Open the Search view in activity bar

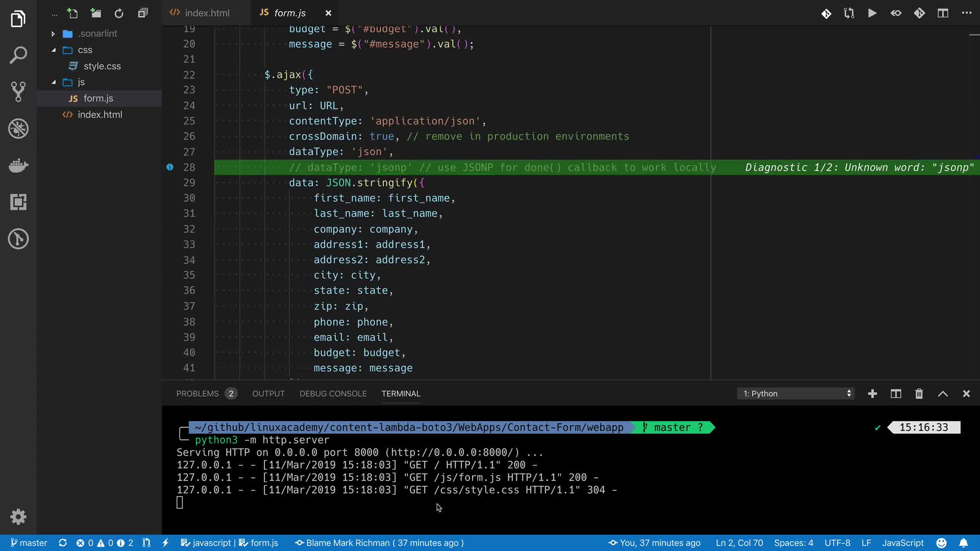tap(18, 55)
